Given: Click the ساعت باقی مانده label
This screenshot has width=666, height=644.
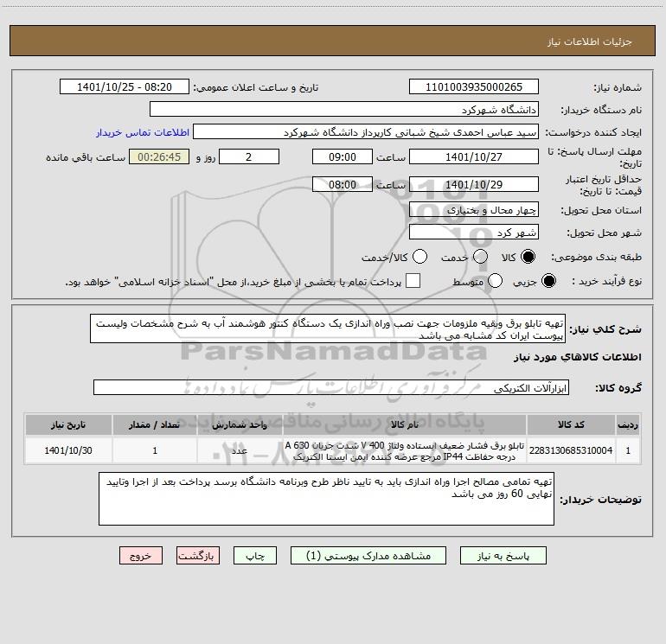Looking at the screenshot, I should [x=86, y=157].
